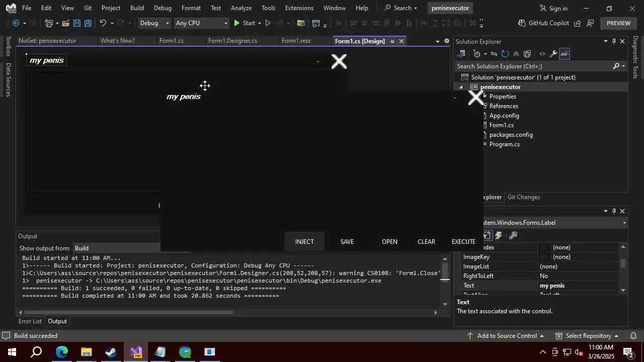Start debugging with the green Start button

pyautogui.click(x=245, y=23)
